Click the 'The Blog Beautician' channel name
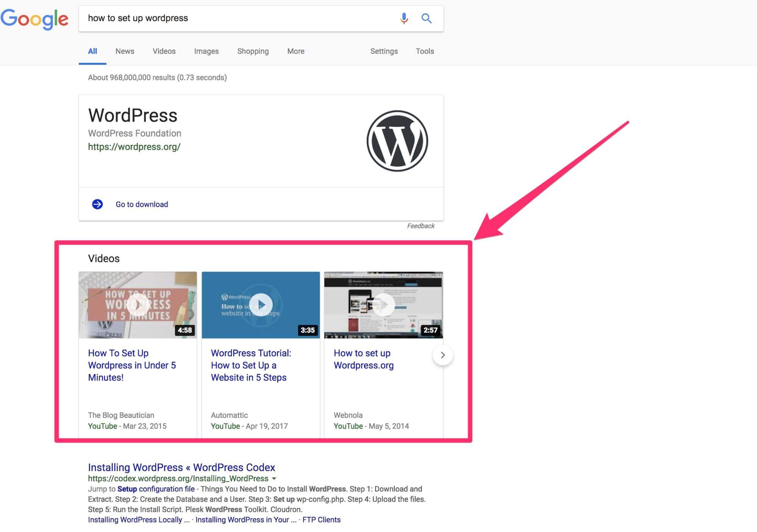757x532 pixels. (x=121, y=415)
